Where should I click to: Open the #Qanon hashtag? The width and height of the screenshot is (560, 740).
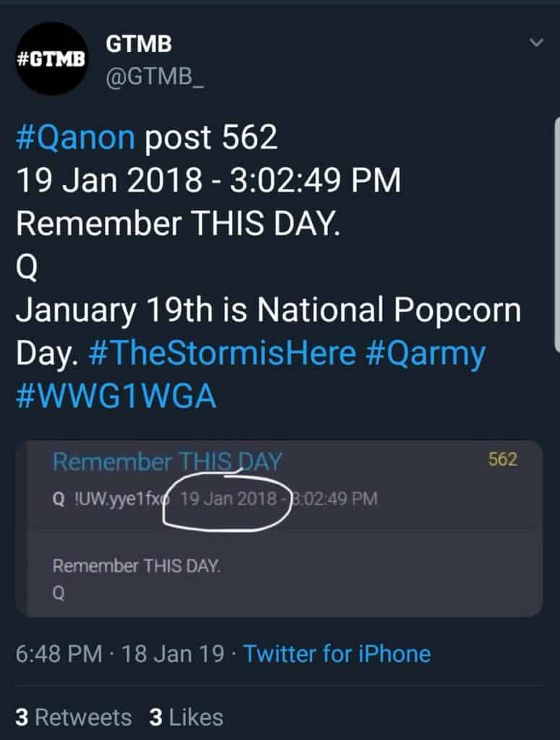pyautogui.click(x=75, y=138)
